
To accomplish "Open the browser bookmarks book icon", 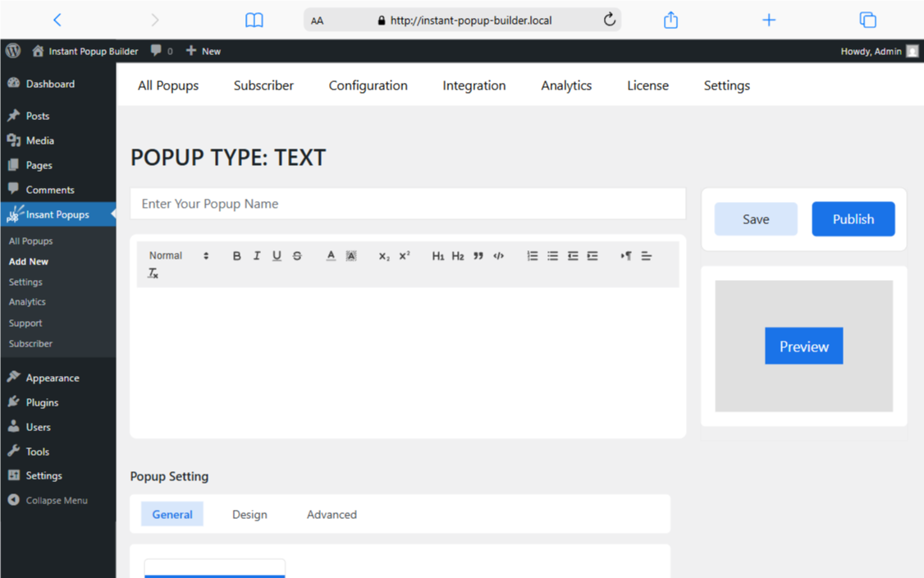I will pyautogui.click(x=254, y=20).
